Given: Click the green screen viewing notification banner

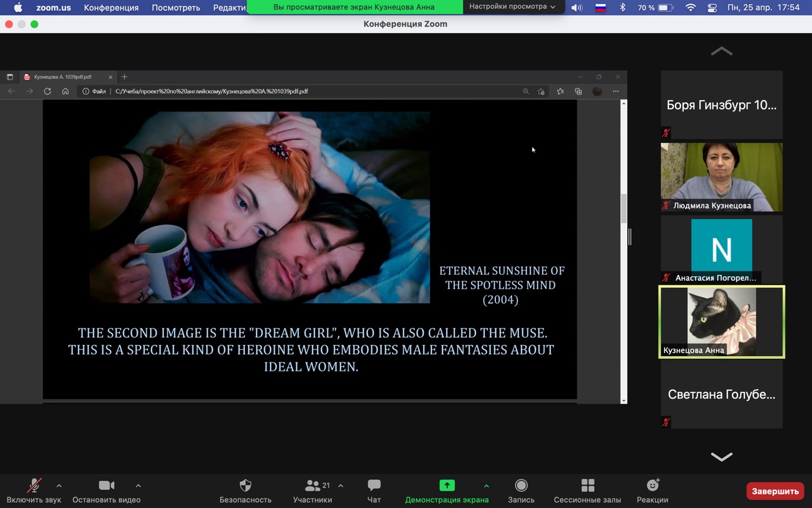Looking at the screenshot, I should click(x=354, y=7).
